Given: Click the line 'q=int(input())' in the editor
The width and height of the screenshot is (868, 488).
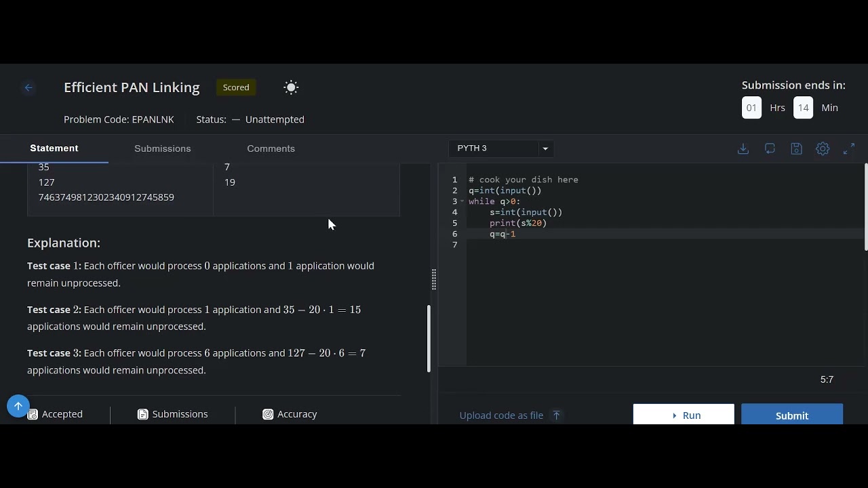Looking at the screenshot, I should pos(505,190).
